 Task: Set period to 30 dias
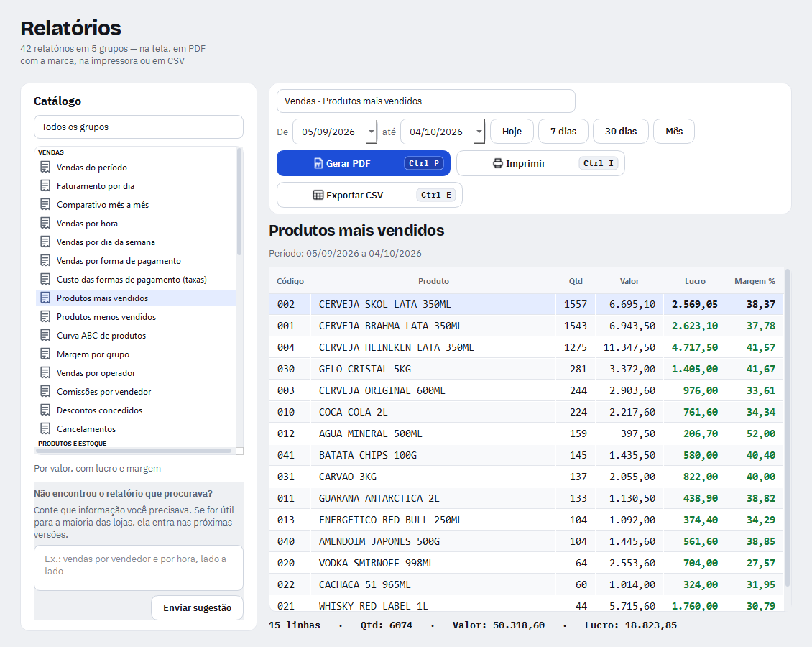click(621, 132)
